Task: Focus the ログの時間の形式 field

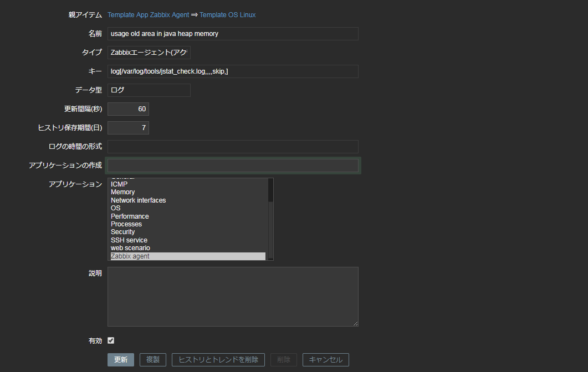Action: click(233, 146)
